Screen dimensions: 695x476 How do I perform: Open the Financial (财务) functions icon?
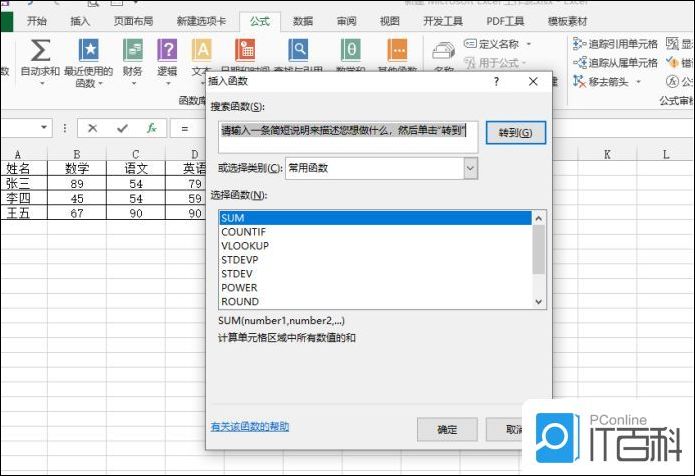click(x=133, y=50)
